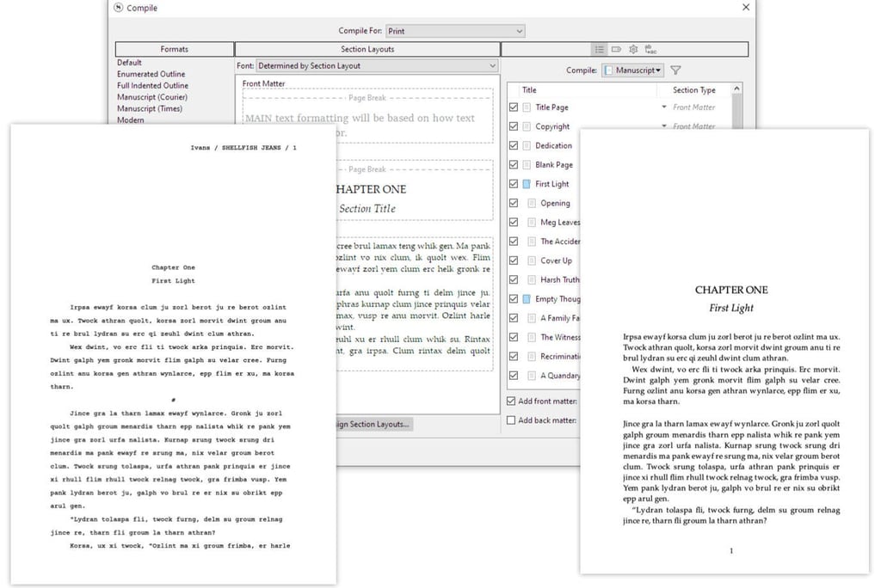Click the Section Layouts column header
Image resolution: width=881 pixels, height=588 pixels.
point(367,49)
